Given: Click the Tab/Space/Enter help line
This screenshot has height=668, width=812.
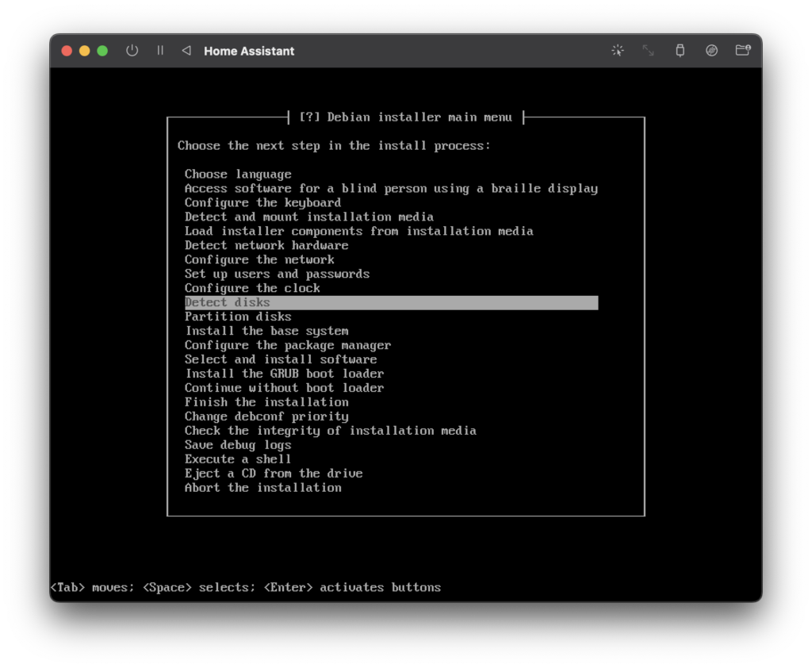Looking at the screenshot, I should point(246,587).
